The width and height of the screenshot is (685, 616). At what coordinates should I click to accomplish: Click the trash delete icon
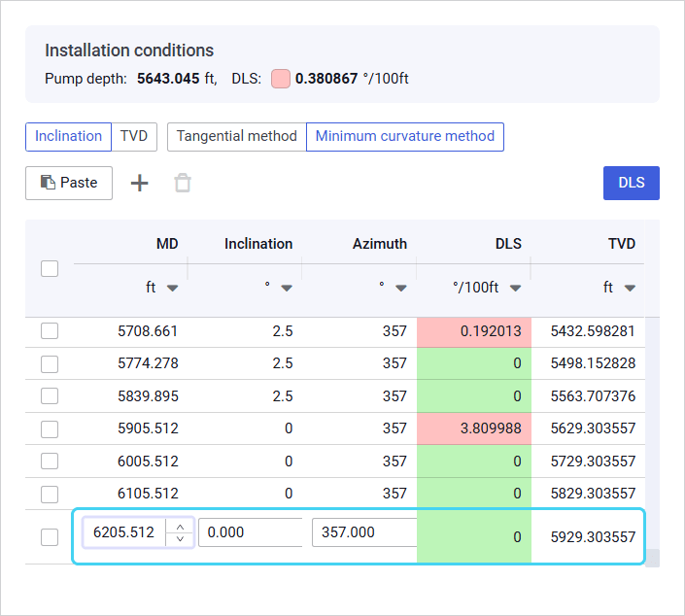coord(183,183)
